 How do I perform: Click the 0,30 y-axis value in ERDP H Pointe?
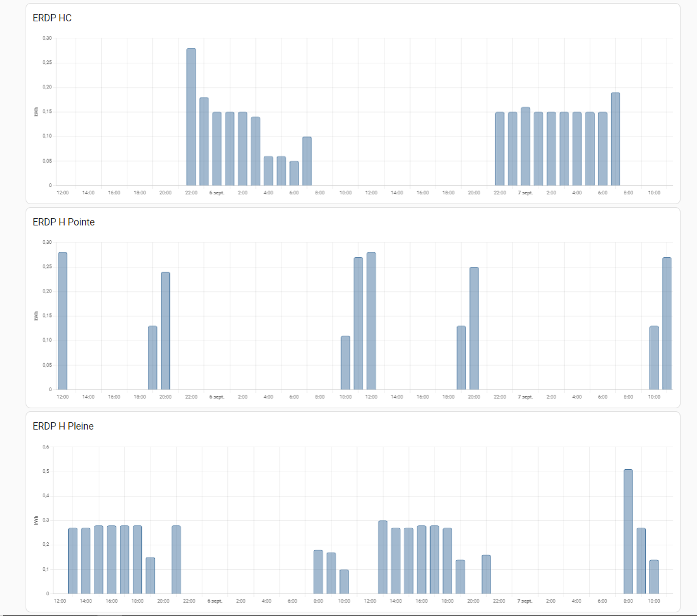click(47, 243)
